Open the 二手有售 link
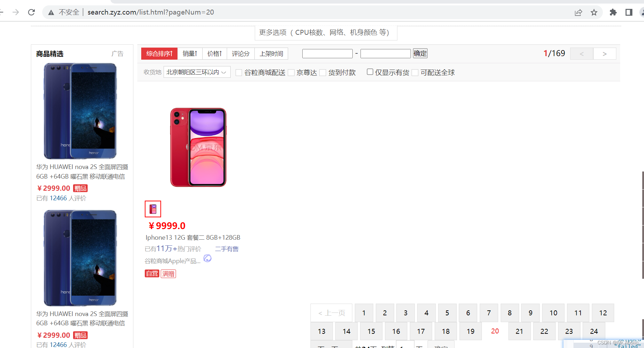The image size is (644, 348). pyautogui.click(x=227, y=249)
